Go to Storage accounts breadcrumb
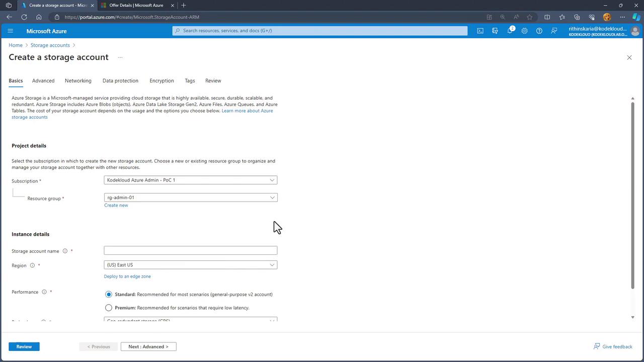This screenshot has width=644, height=362. tap(50, 45)
